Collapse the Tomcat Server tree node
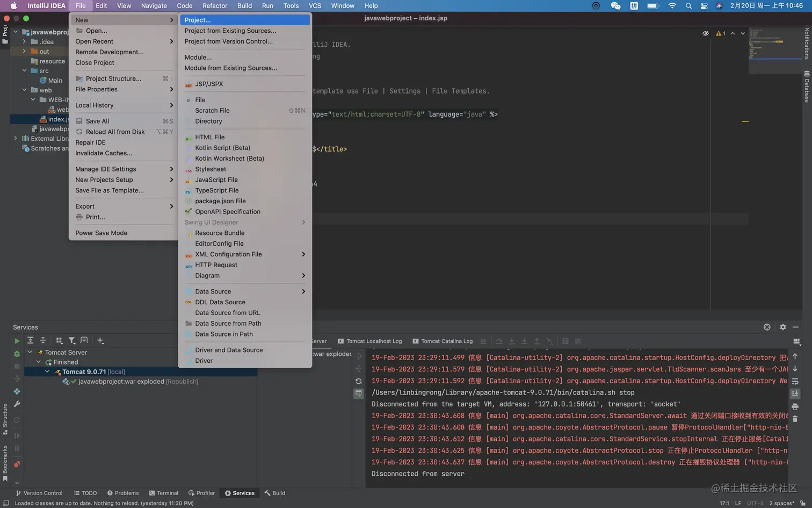The height and width of the screenshot is (508, 812). tap(30, 353)
